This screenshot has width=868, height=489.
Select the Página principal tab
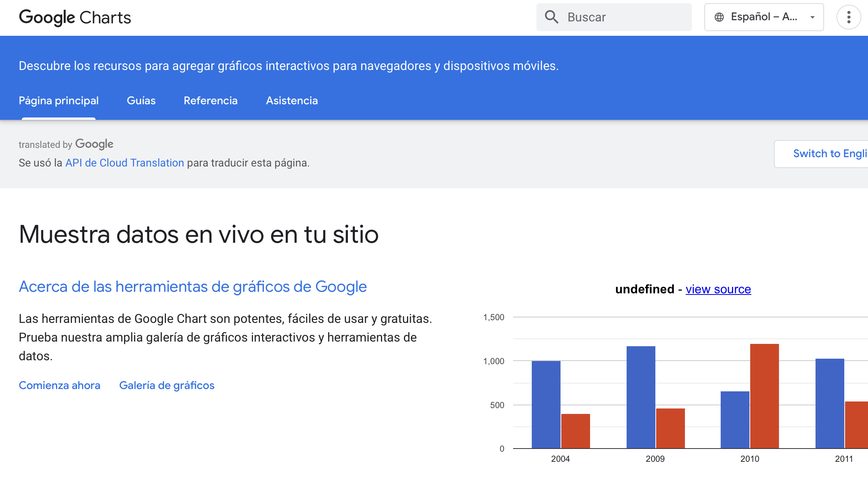pyautogui.click(x=59, y=101)
